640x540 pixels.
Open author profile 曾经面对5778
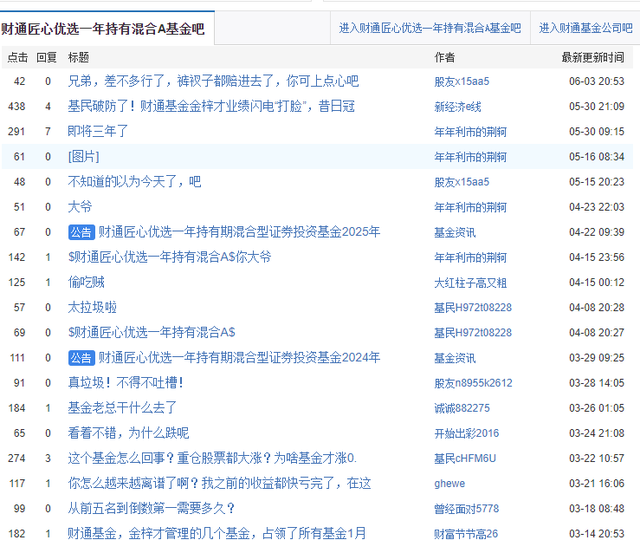coord(467,509)
